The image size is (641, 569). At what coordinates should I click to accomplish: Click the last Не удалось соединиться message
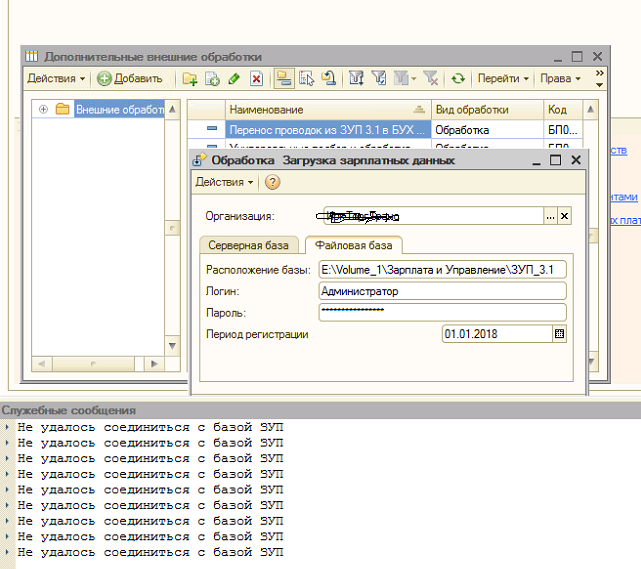[150, 552]
